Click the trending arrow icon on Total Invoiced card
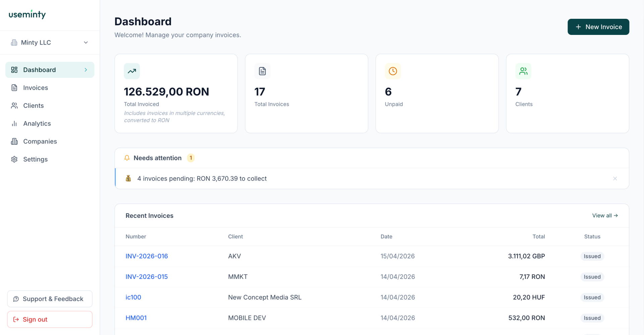Image resolution: width=644 pixels, height=335 pixels. click(x=132, y=71)
